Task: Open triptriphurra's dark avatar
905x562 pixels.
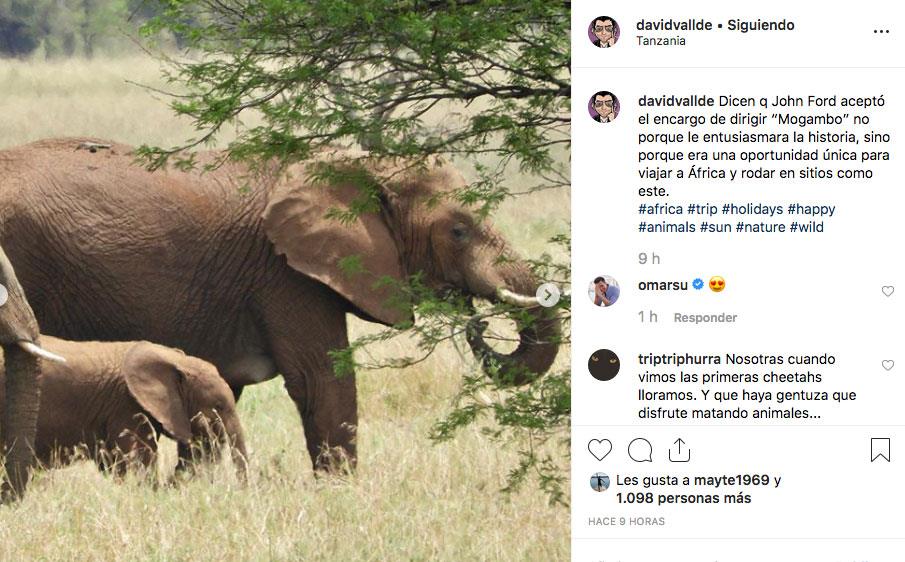Action: coord(604,365)
